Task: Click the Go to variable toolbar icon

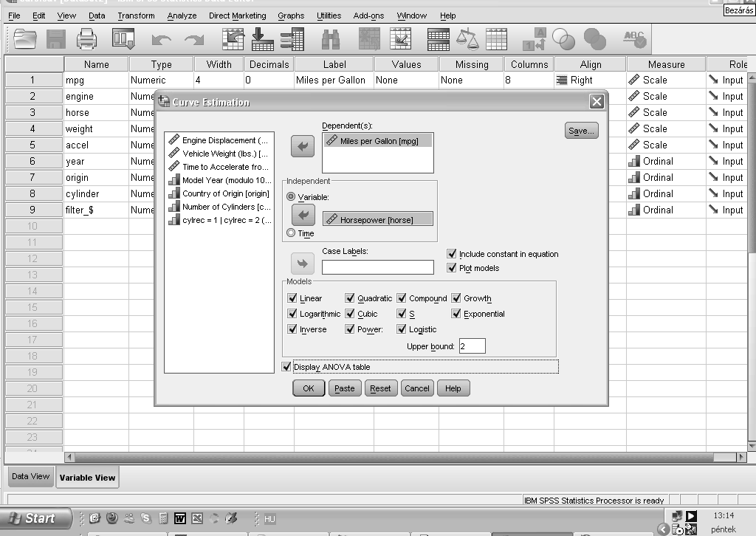Action: pyautogui.click(x=263, y=39)
